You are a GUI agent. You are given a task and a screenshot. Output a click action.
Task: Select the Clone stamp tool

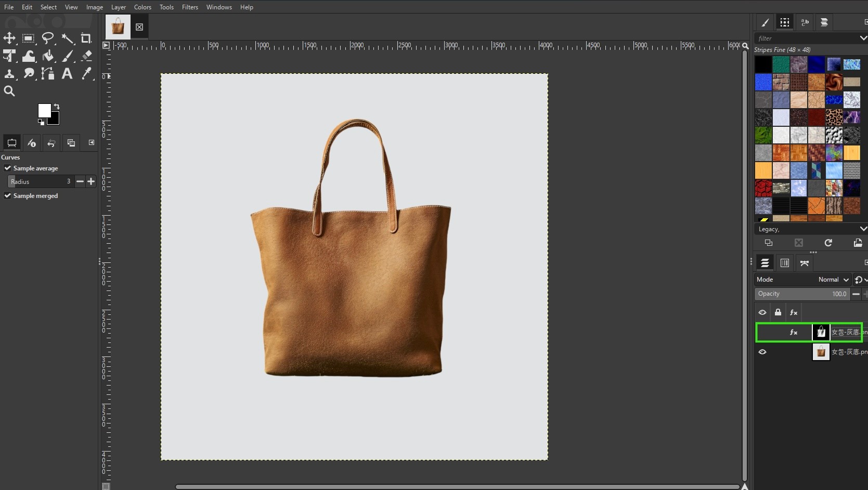coord(9,73)
